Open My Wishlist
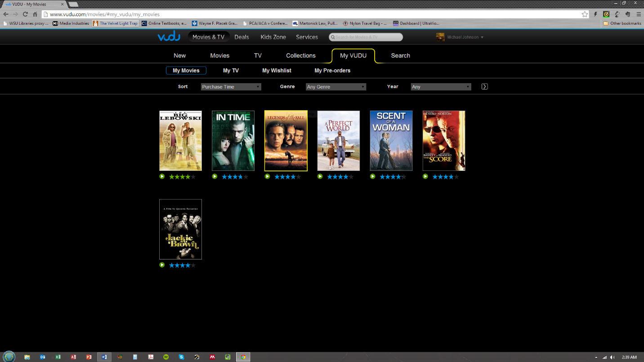Screen dimensions: 644x362 pyautogui.click(x=277, y=71)
